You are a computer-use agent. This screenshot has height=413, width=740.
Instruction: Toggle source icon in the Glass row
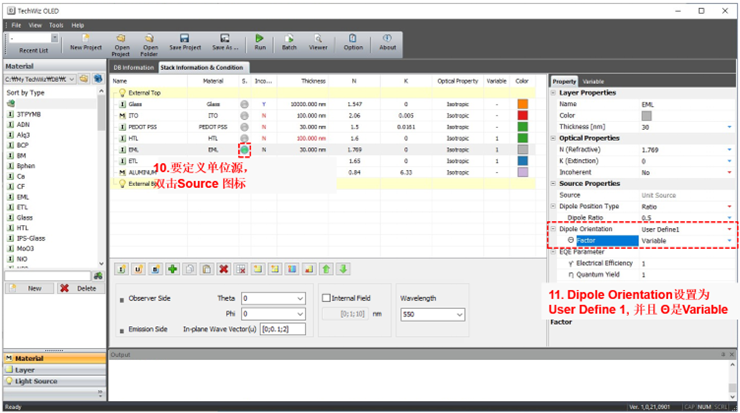click(x=244, y=104)
